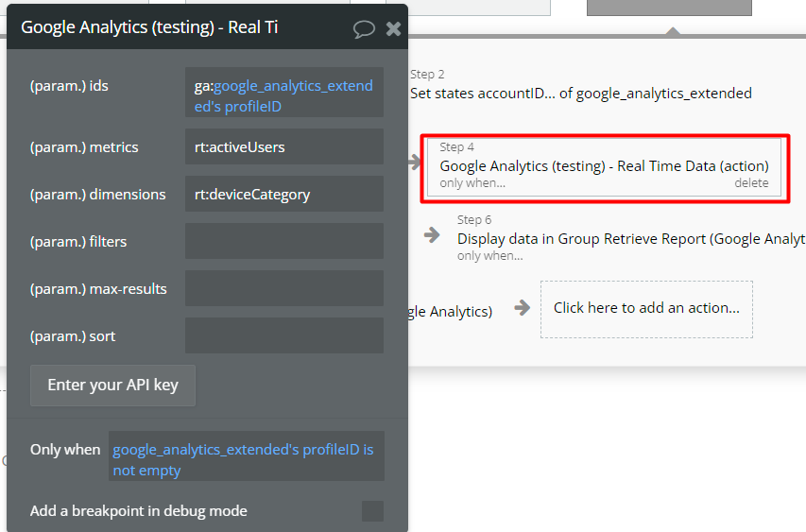Edit the ids parameter field
Image resolution: width=806 pixels, height=532 pixels.
[284, 93]
